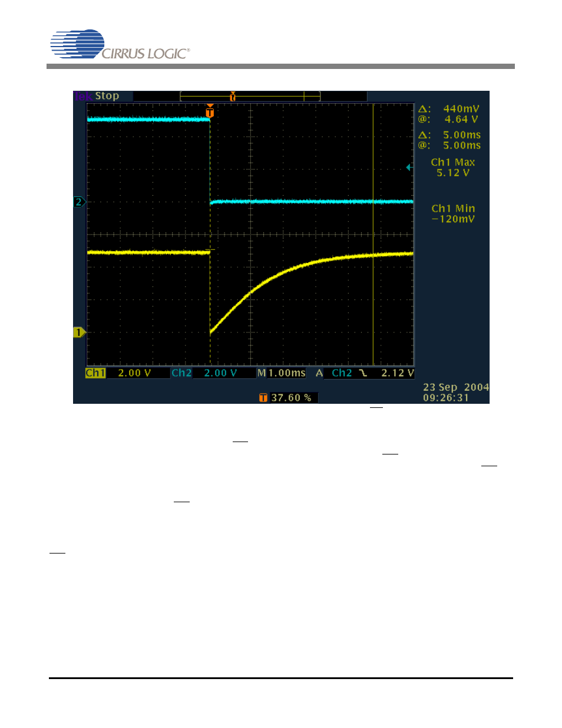The image size is (562, 728).
Task: Click the Ch1 Max 5.12 V measurement
Action: click(x=453, y=167)
